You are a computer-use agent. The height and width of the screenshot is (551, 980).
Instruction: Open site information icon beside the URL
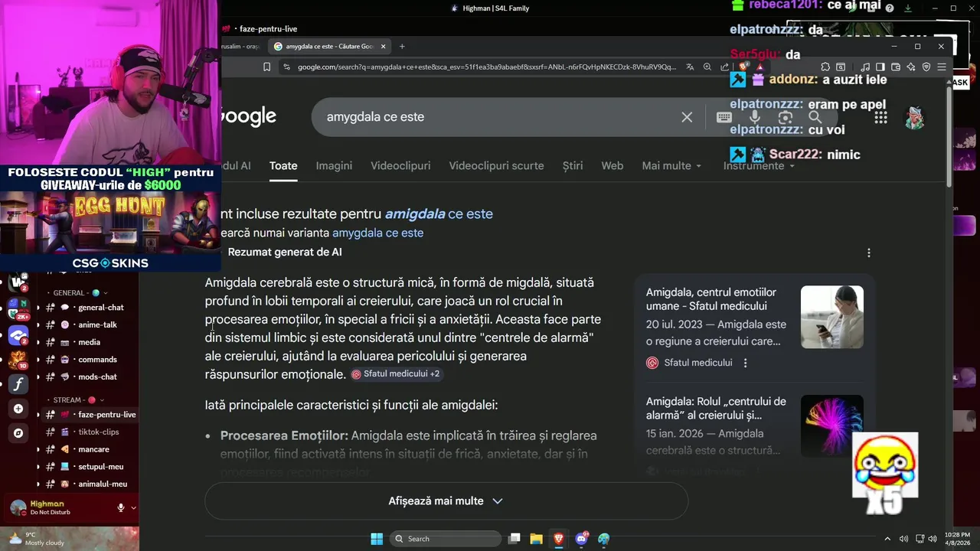(286, 67)
